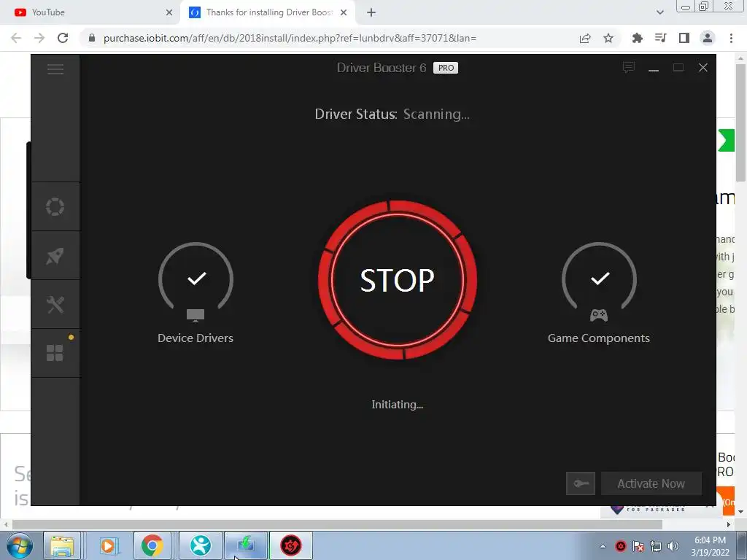Open Driver Booster hamburger menu

(55, 69)
